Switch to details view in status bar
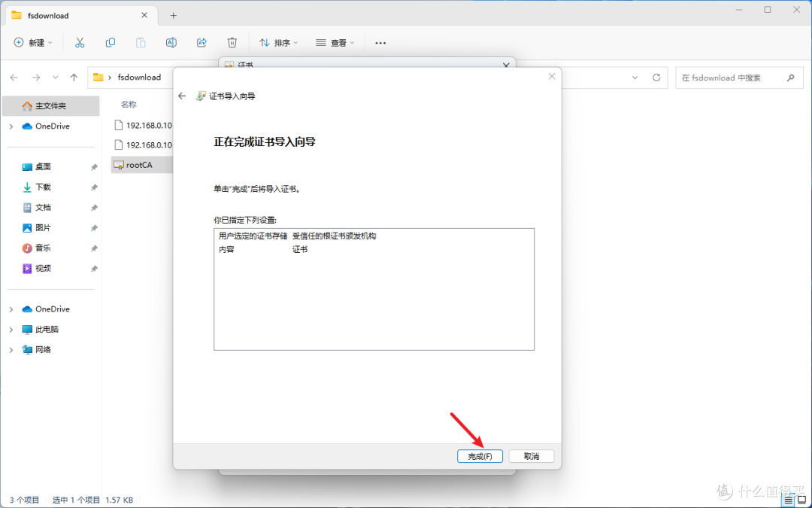Viewport: 812px width, 508px height. tap(788, 500)
